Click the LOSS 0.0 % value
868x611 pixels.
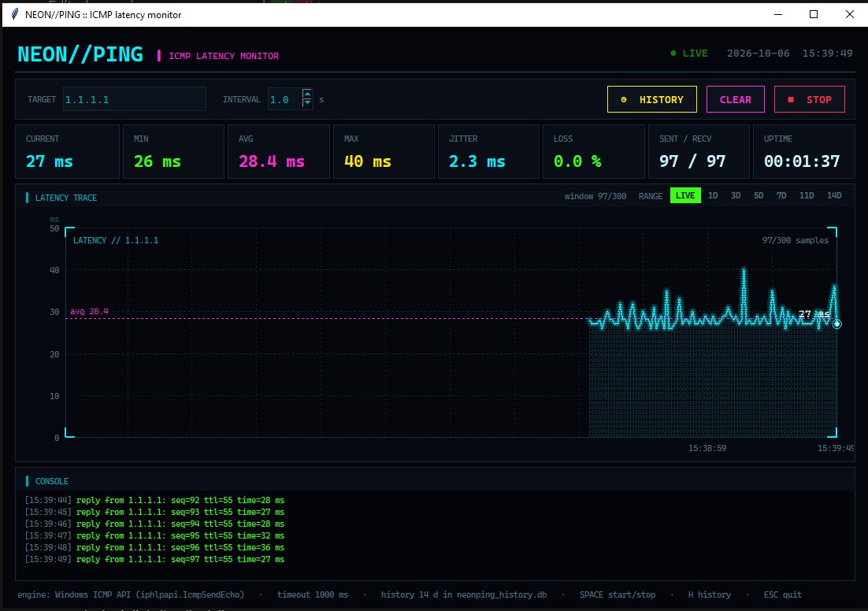tap(577, 161)
